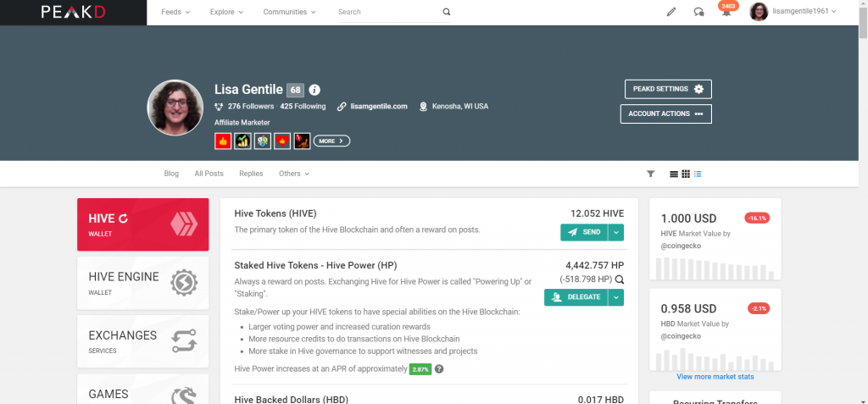Switch to grid layout view icon
868x404 pixels.
685,174
